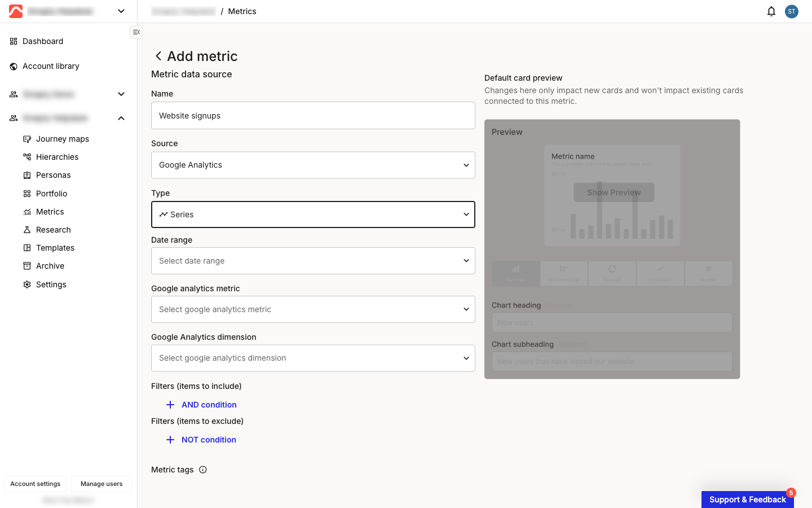812x508 pixels.
Task: Click the Chart heading input field
Action: coord(612,323)
